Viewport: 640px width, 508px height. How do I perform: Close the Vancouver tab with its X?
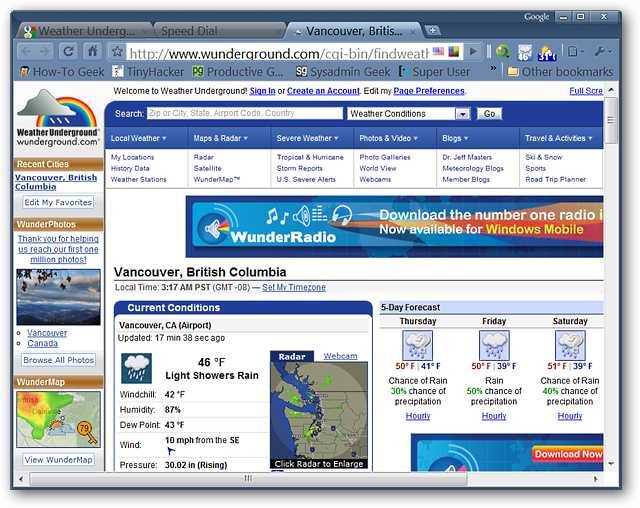click(x=413, y=31)
